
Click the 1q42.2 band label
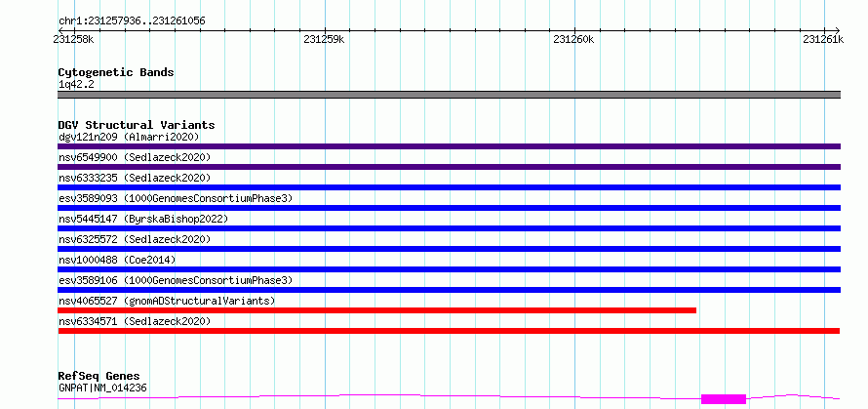pos(76,84)
